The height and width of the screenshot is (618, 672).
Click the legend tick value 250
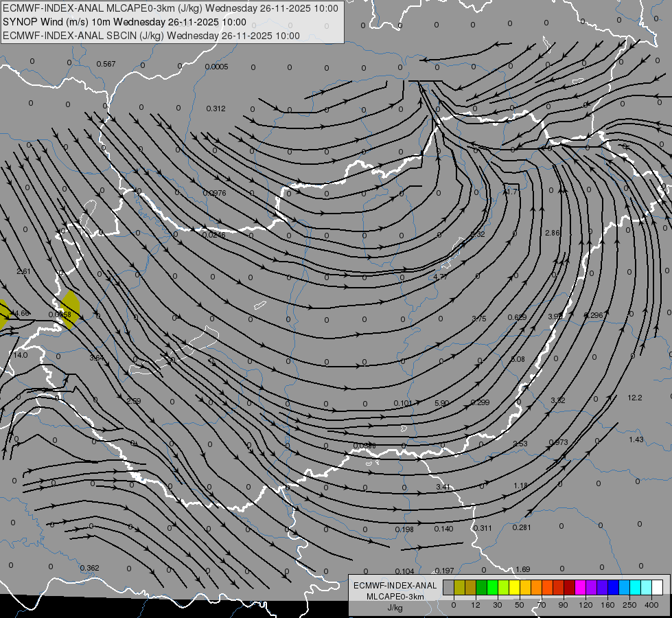pyautogui.click(x=629, y=605)
